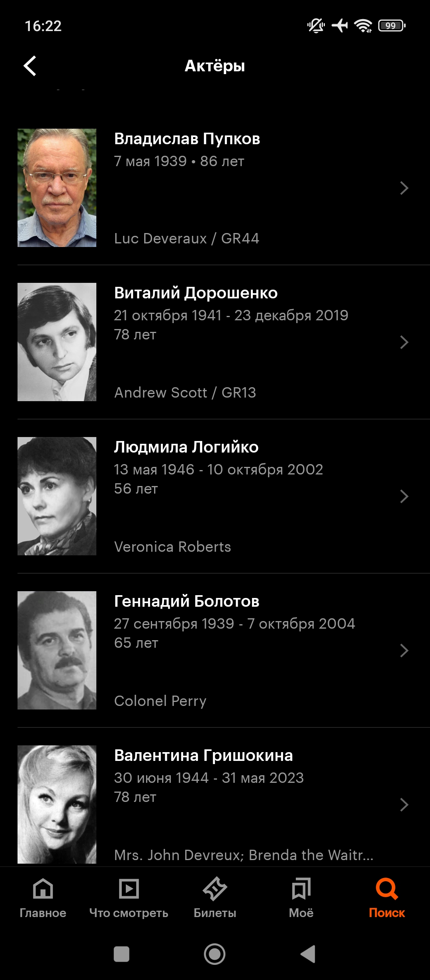Open Людмила Логийко actor name
Image resolution: width=430 pixels, height=980 pixels.
point(186,447)
